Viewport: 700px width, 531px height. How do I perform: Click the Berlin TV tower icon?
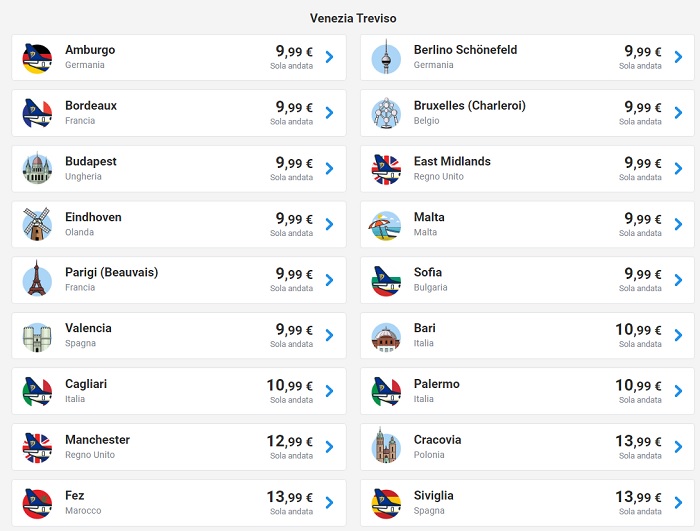[x=386, y=57]
